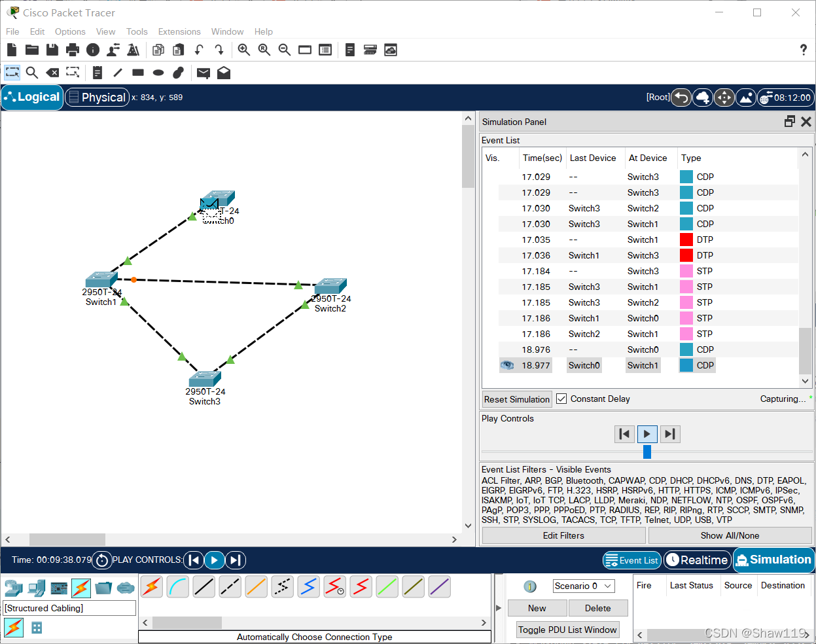The width and height of the screenshot is (816, 644).
Task: Click the Place Note tool icon
Action: [x=98, y=73]
